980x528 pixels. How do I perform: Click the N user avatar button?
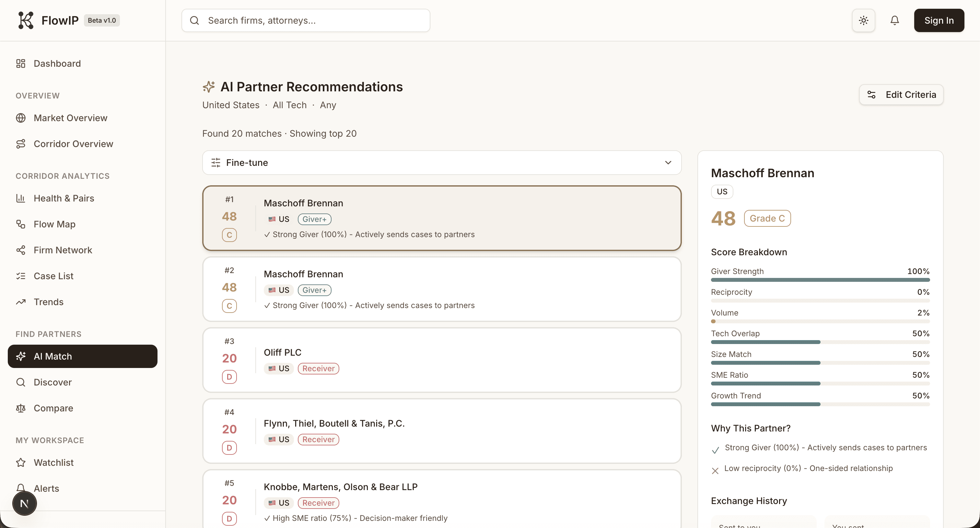24,504
